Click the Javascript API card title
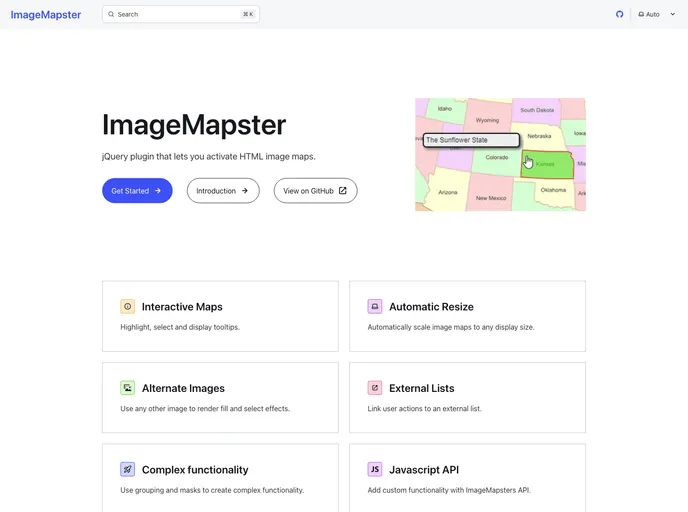The image size is (688, 512). click(424, 470)
